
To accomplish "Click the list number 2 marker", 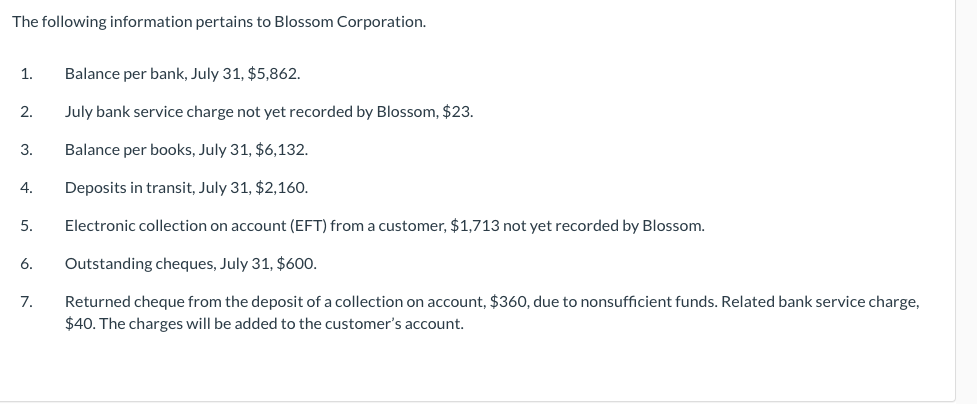I will [26, 112].
